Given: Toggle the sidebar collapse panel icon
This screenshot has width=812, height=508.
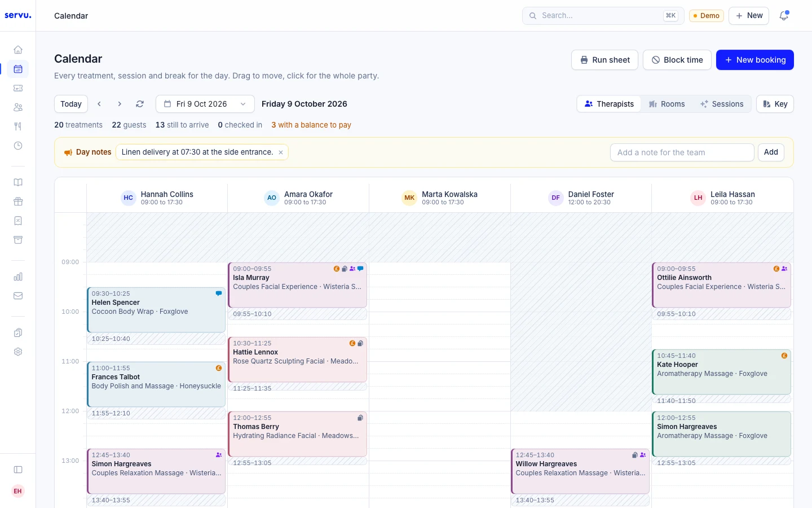Looking at the screenshot, I should [18, 470].
